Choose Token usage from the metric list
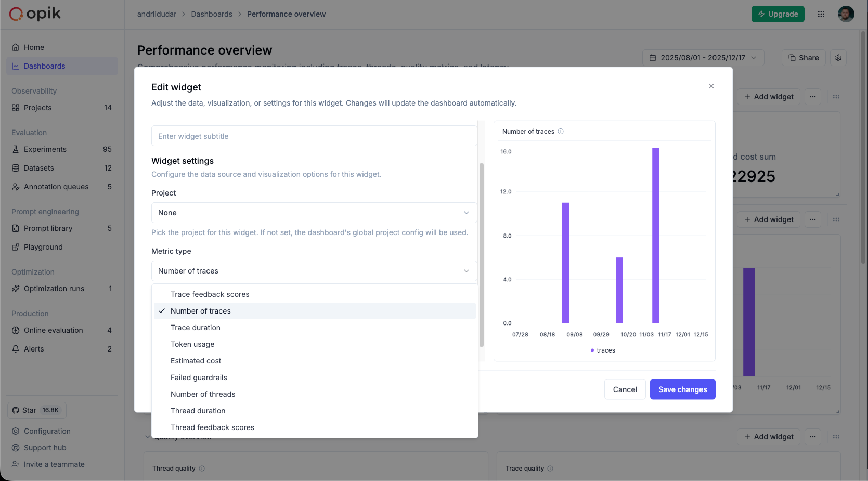This screenshot has width=868, height=481. (192, 344)
